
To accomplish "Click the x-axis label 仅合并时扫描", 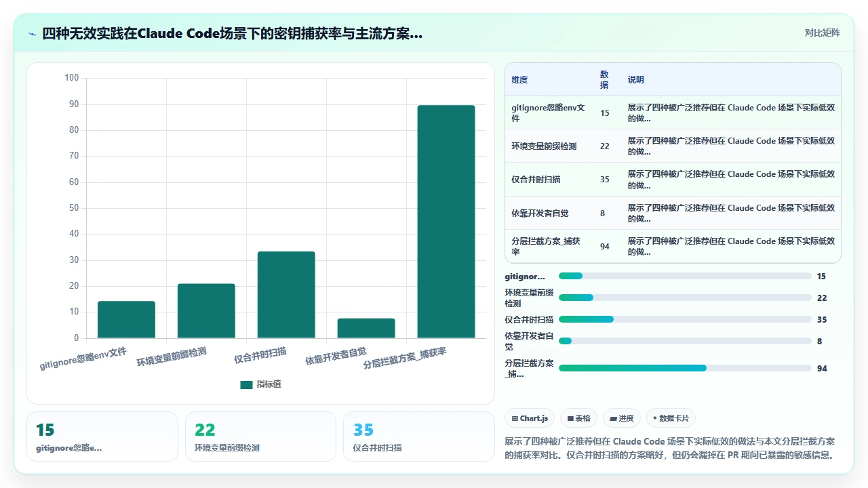I will click(260, 355).
